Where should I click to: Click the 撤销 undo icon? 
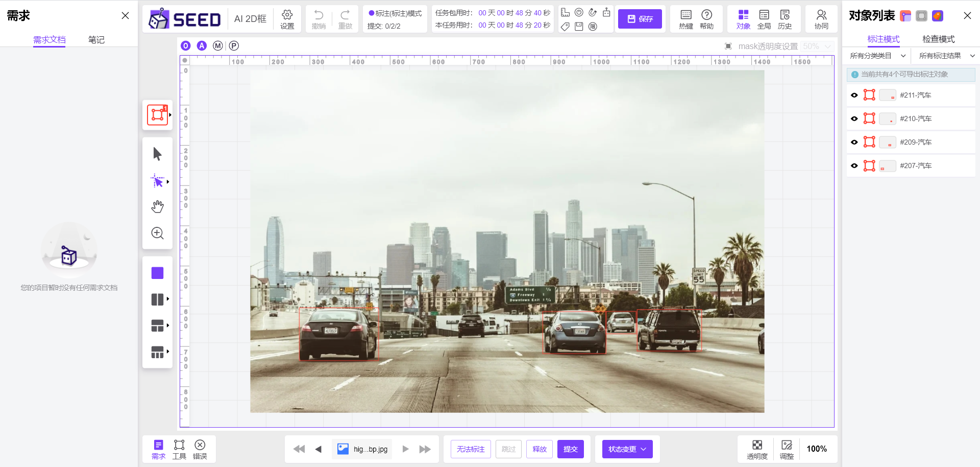(x=318, y=19)
